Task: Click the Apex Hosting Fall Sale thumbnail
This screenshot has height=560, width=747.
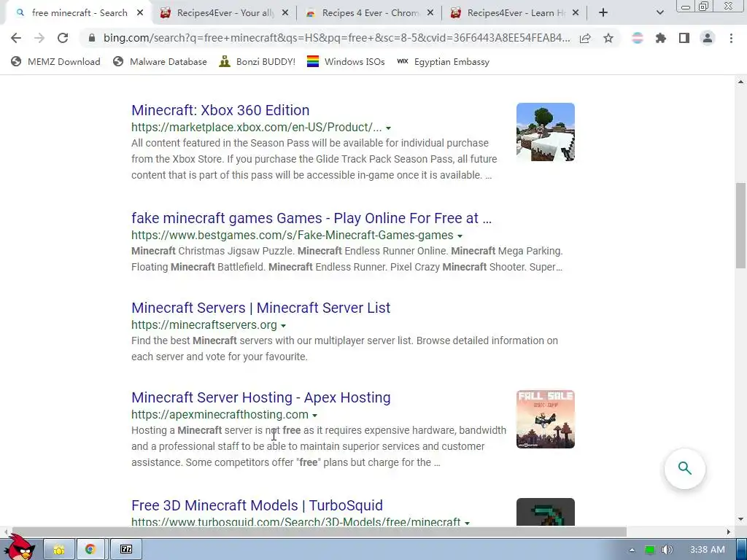Action: pyautogui.click(x=546, y=419)
